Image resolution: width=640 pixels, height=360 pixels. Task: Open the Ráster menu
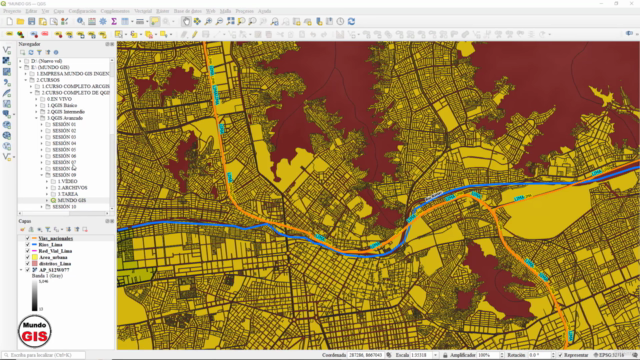(162, 11)
